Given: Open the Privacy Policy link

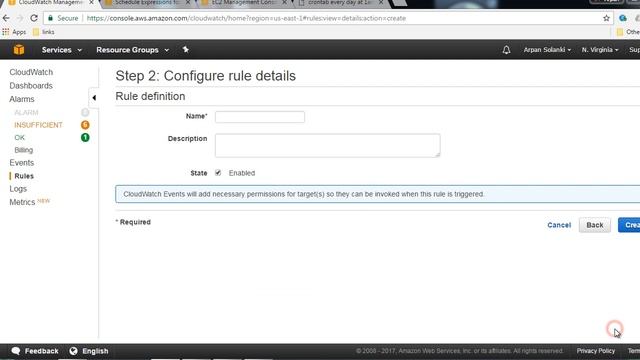Looking at the screenshot, I should pyautogui.click(x=596, y=351).
